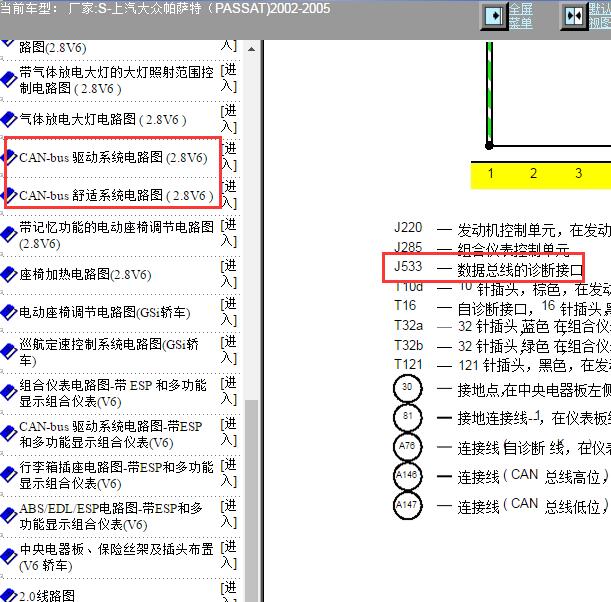This screenshot has width=611, height=602.
Task: Click J533 数据总线的诊断接口 legend text
Action: tap(489, 268)
